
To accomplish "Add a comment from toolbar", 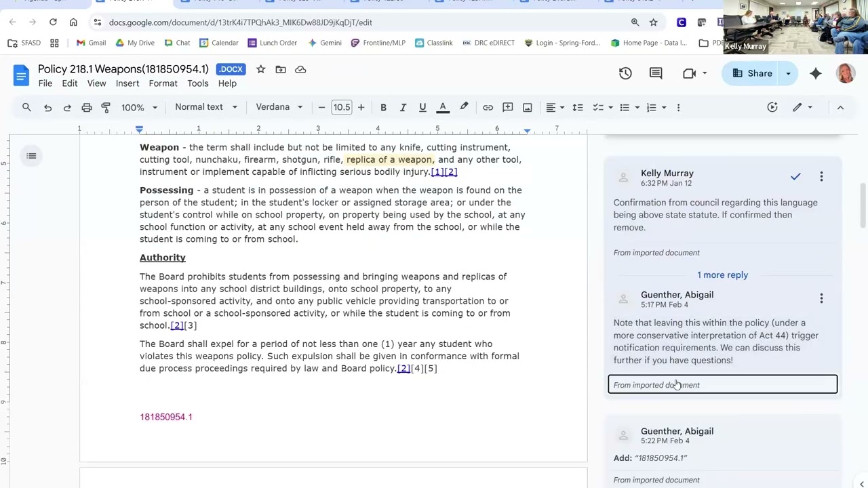I will 507,107.
